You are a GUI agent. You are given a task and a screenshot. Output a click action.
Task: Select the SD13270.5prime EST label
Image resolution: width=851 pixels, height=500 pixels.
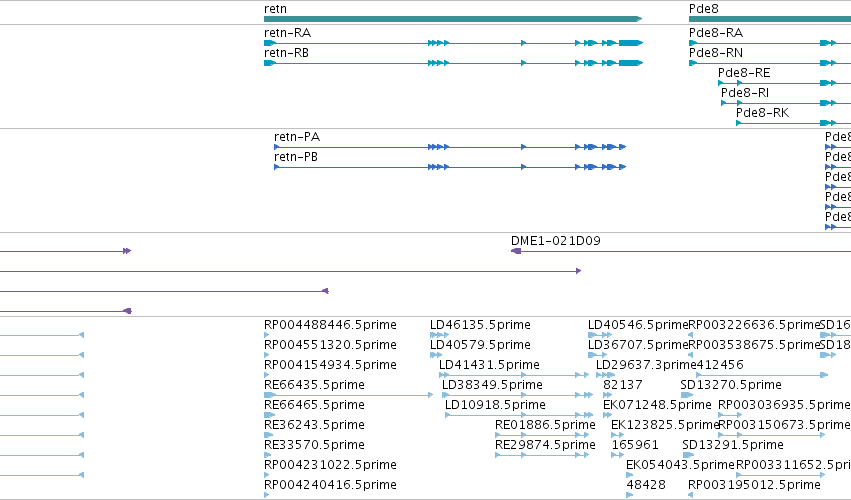tap(731, 385)
